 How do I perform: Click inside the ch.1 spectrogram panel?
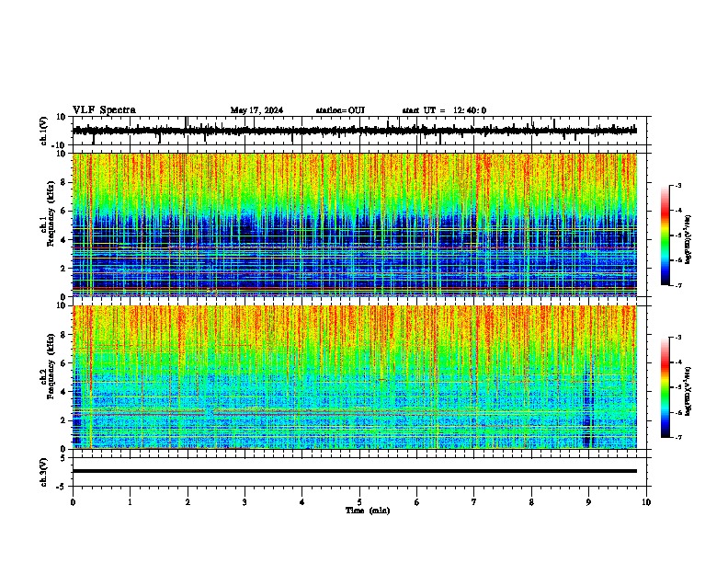point(355,224)
